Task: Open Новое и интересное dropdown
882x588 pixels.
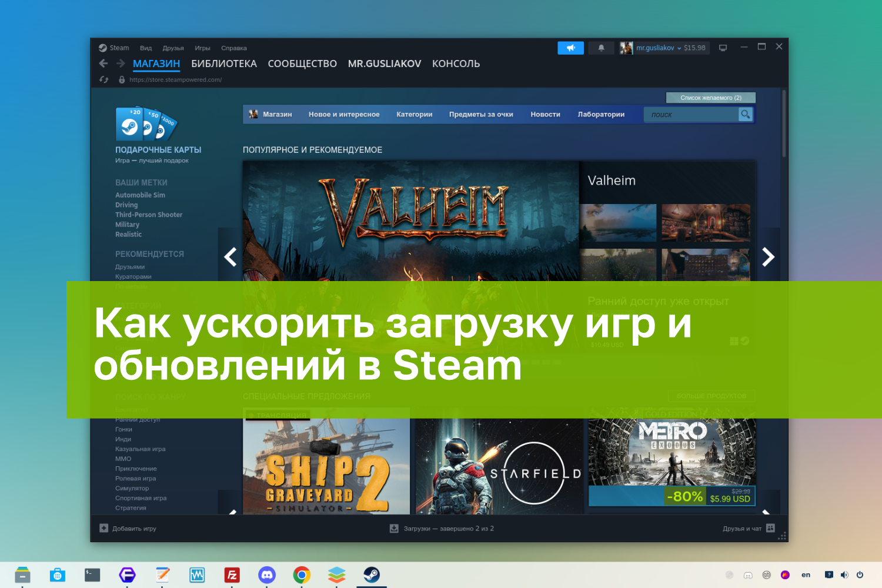Action: click(x=344, y=114)
